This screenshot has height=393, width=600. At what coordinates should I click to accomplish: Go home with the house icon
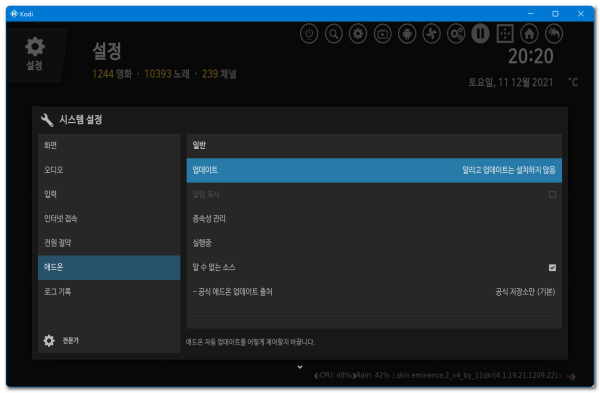[x=530, y=34]
